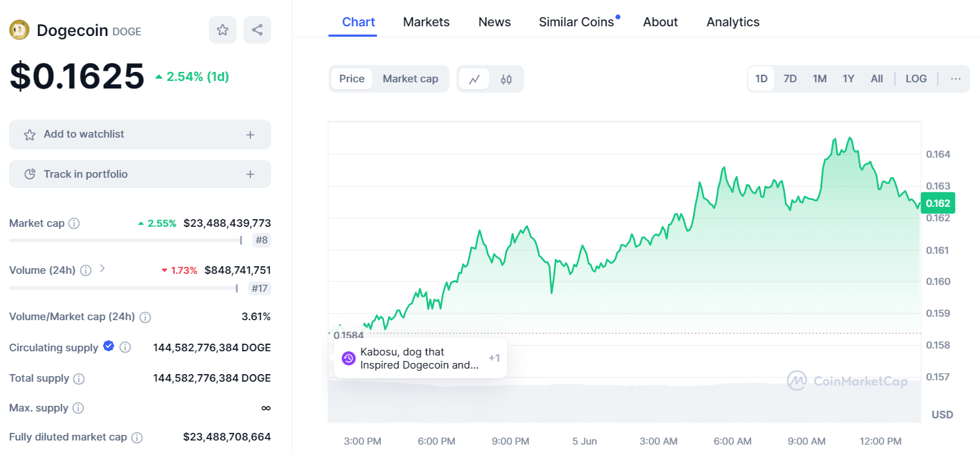980x455 pixels.
Task: Set chart range to All
Action: pyautogui.click(x=877, y=79)
